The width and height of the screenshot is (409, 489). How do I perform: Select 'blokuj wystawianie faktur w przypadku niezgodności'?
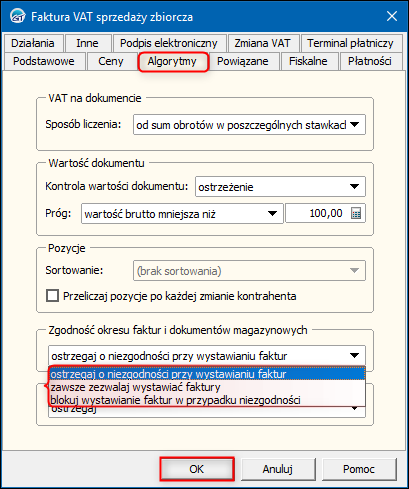(207, 400)
